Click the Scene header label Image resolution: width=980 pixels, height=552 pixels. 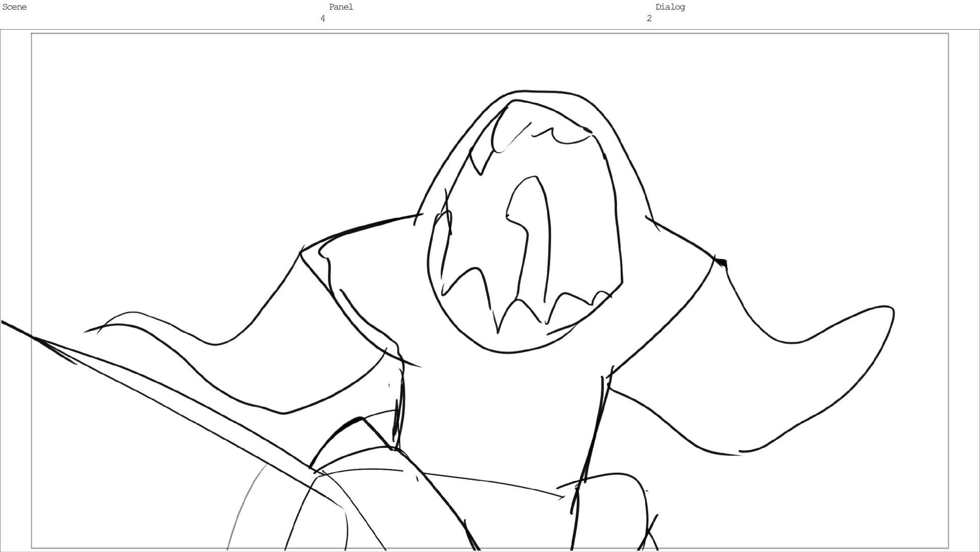14,7
